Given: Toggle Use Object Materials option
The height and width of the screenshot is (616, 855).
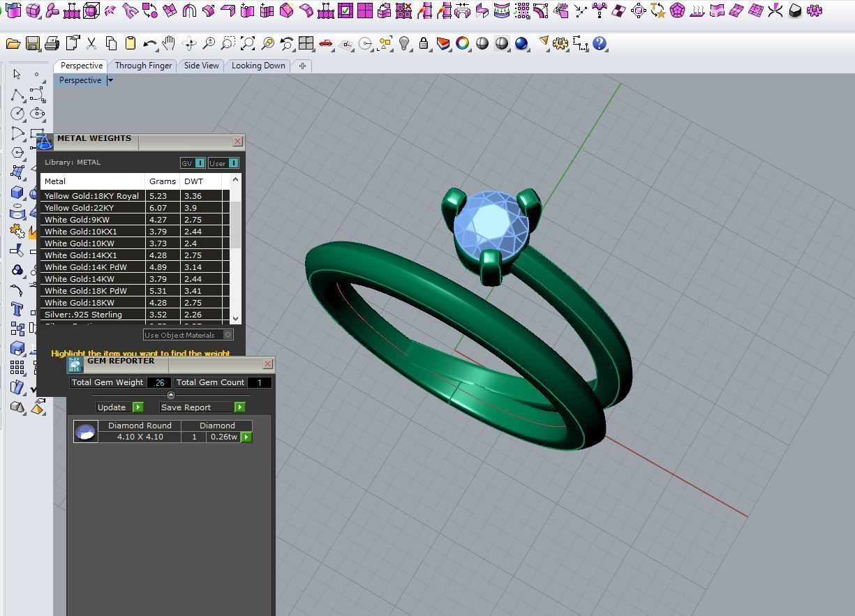Looking at the screenshot, I should pyautogui.click(x=188, y=335).
